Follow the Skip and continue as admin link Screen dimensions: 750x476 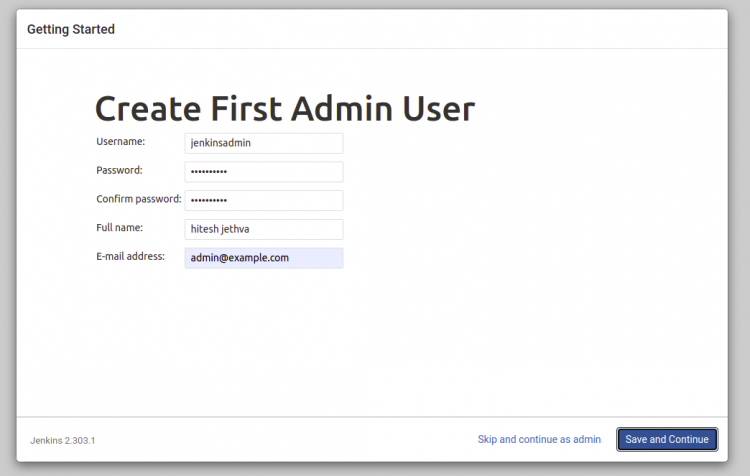(x=539, y=439)
